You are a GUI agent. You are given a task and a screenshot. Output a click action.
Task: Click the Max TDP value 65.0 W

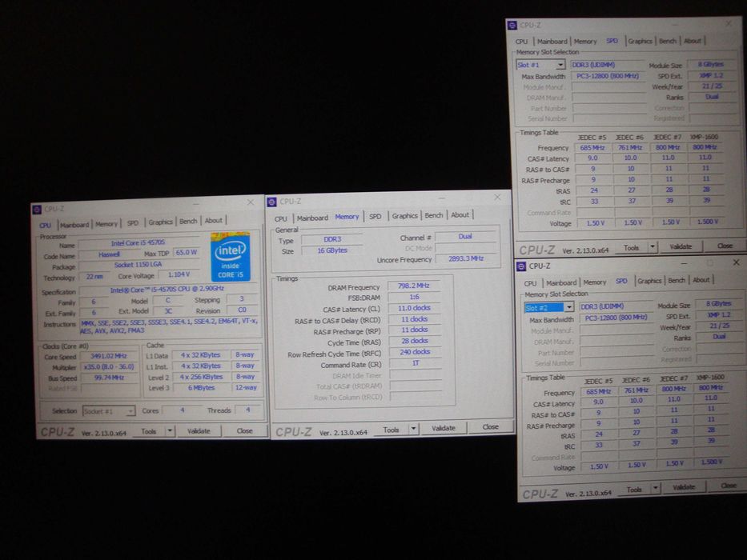tap(187, 252)
